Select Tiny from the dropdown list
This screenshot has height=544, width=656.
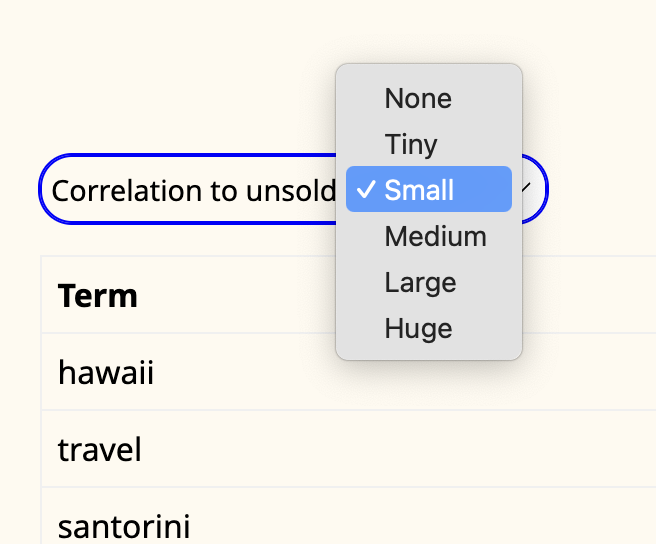click(x=429, y=144)
